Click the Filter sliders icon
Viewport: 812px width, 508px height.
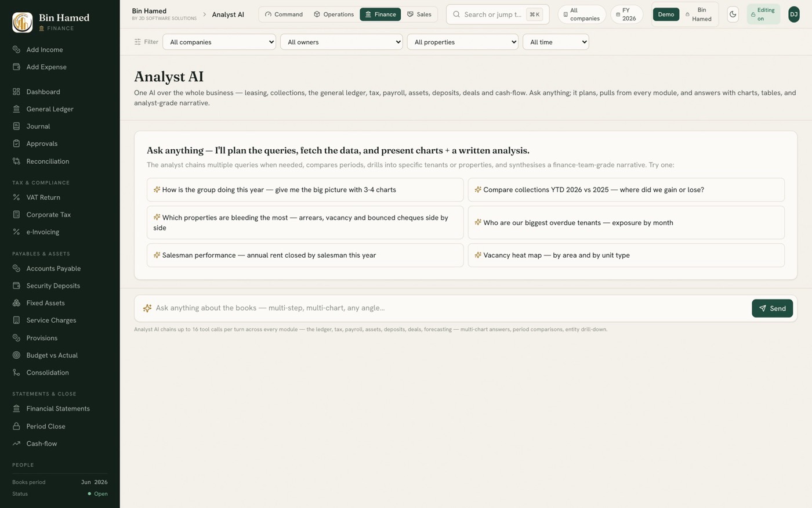(x=137, y=42)
